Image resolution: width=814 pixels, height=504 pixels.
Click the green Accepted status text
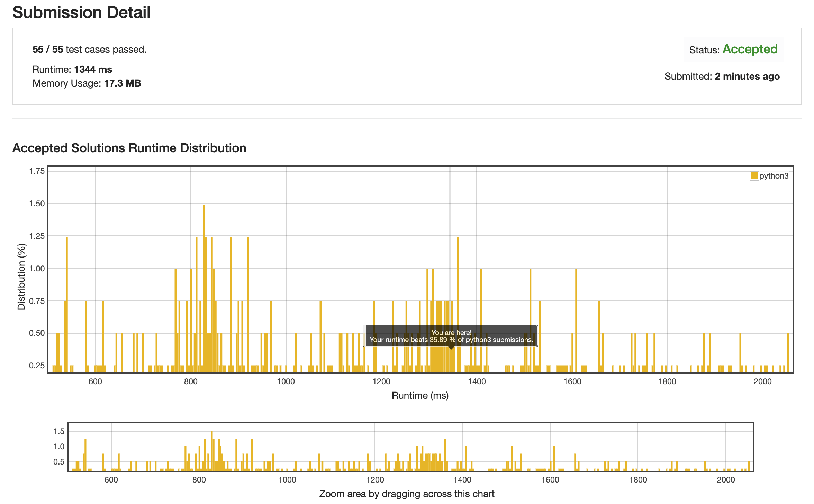[x=750, y=49]
